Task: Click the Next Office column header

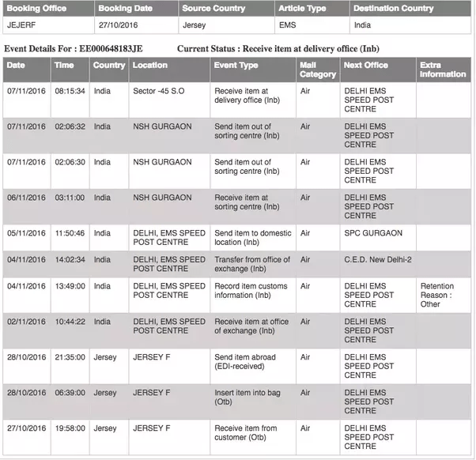Action: click(x=378, y=70)
